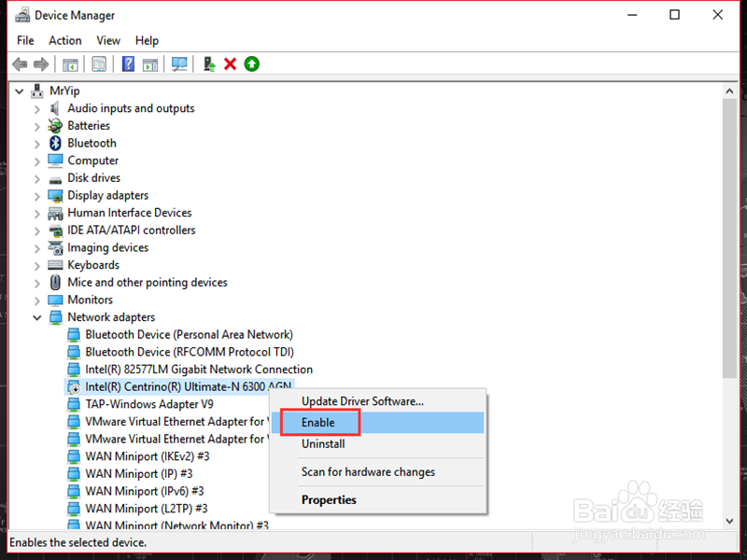747x560 pixels.
Task: Click the green Enable device toolbar icon
Action: pyautogui.click(x=251, y=63)
